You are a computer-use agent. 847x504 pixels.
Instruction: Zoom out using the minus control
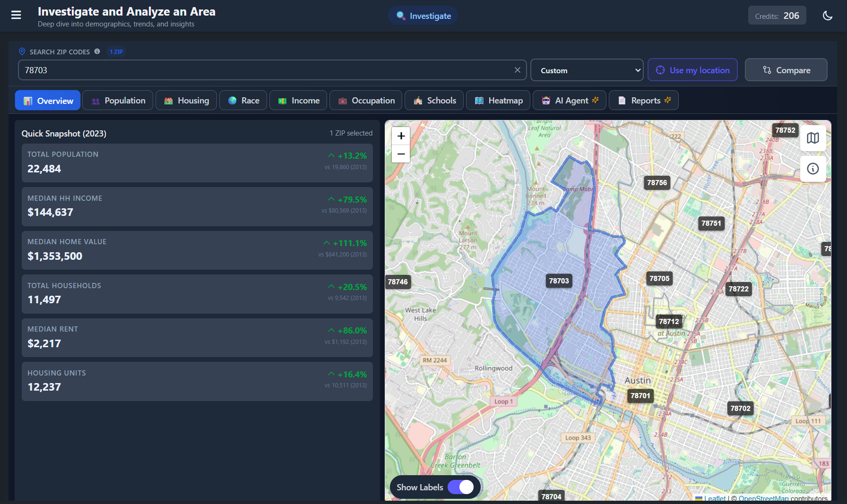pyautogui.click(x=400, y=154)
